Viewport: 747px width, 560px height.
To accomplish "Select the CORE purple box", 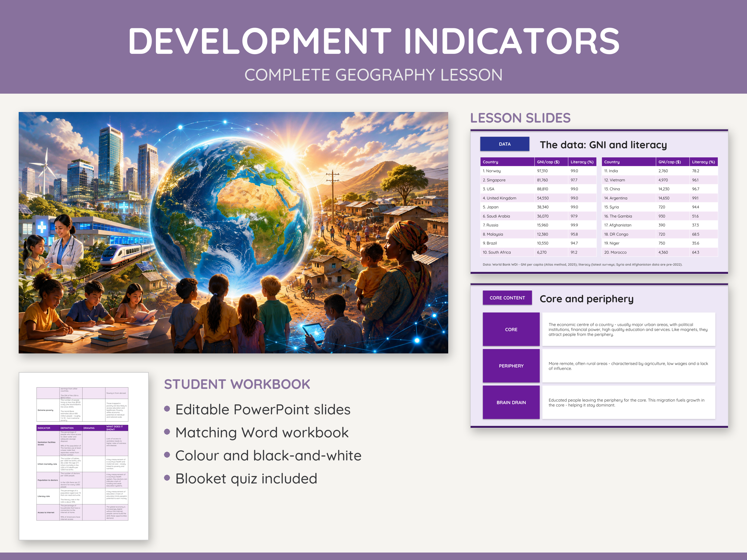I will (511, 329).
